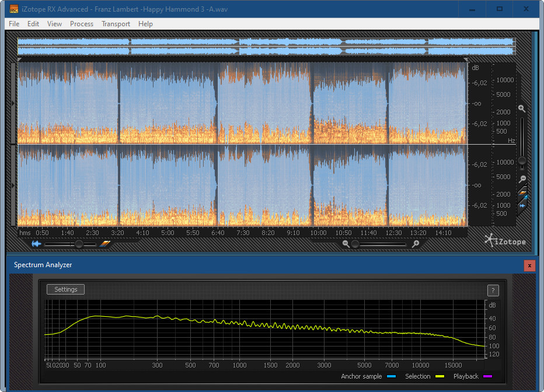Click spectrogram icon right of opacity slider
The width and height of the screenshot is (544, 392).
(x=105, y=244)
